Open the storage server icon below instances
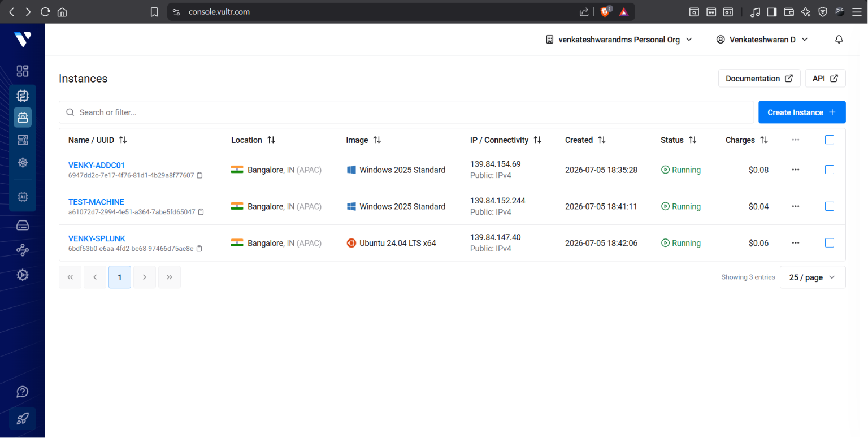The image size is (868, 438). pyautogui.click(x=23, y=140)
